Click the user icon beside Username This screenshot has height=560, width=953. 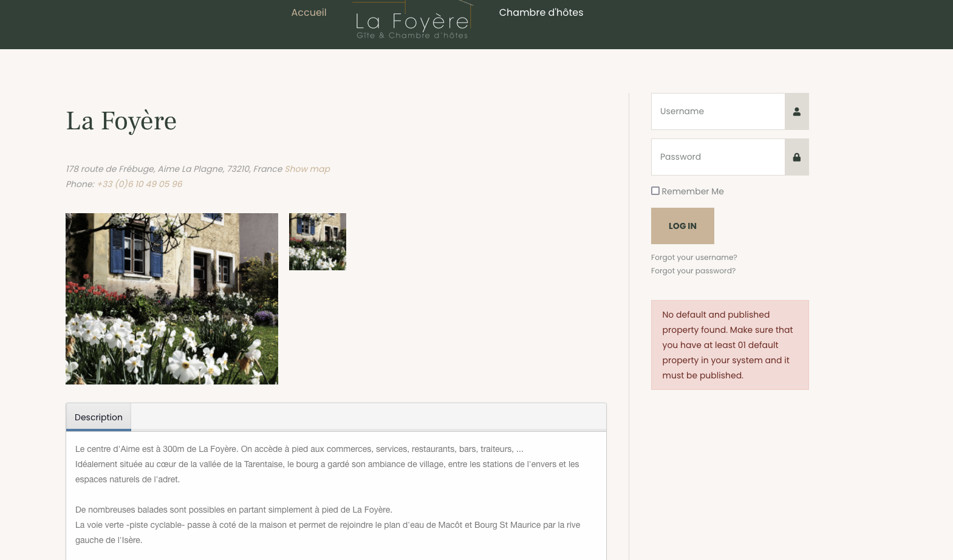point(796,111)
